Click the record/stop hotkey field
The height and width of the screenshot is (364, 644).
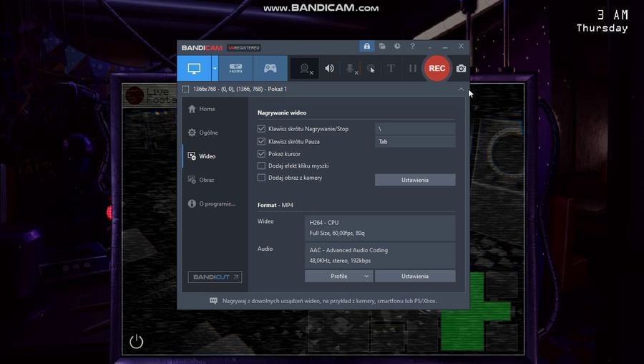point(415,129)
